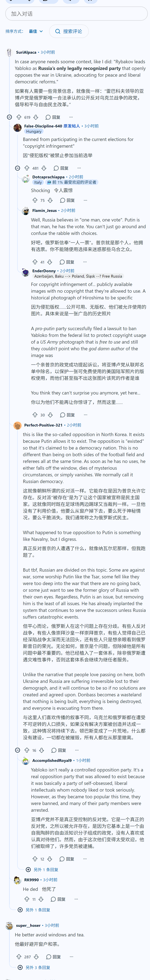Screen dimensions: 150x980
Task: Upvote SuriAlpaca's comment with 619 votes
Action: click(19, 117)
